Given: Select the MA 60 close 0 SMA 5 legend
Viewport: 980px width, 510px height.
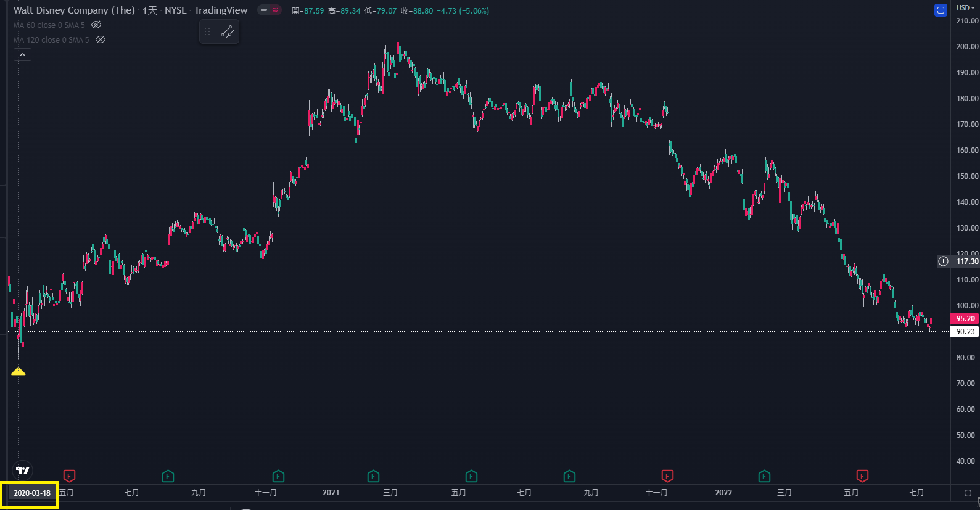Looking at the screenshot, I should (49, 25).
